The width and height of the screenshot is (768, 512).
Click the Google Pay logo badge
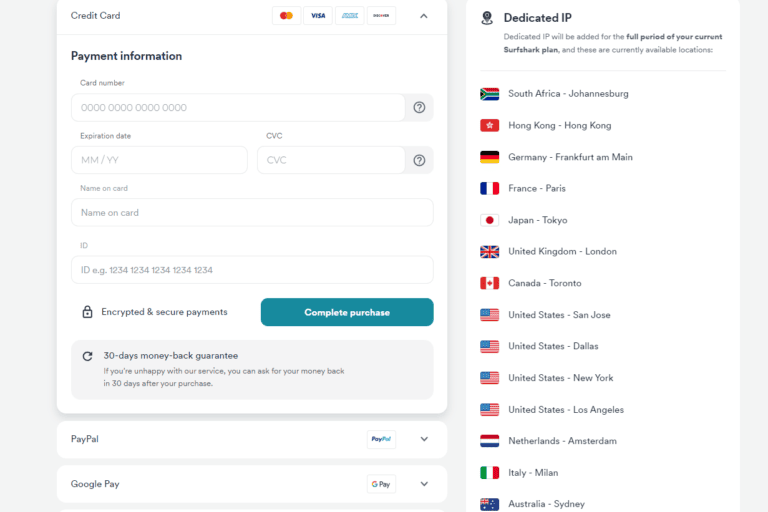click(x=381, y=484)
